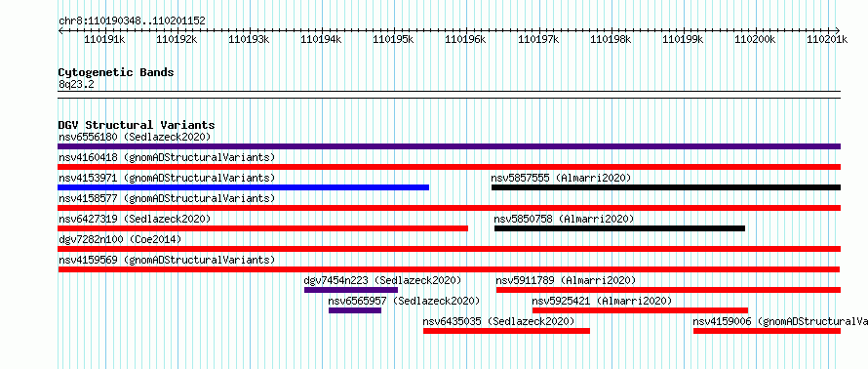Viewport: 868px width, 369px height.
Task: Click the left arrow of the ruler
Action: [x=60, y=30]
